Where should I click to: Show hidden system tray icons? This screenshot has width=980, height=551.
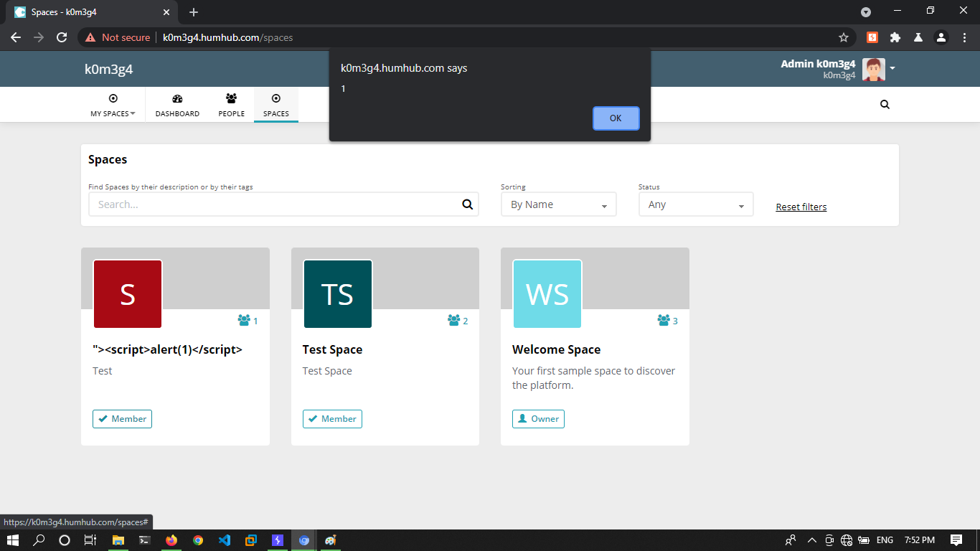(812, 540)
